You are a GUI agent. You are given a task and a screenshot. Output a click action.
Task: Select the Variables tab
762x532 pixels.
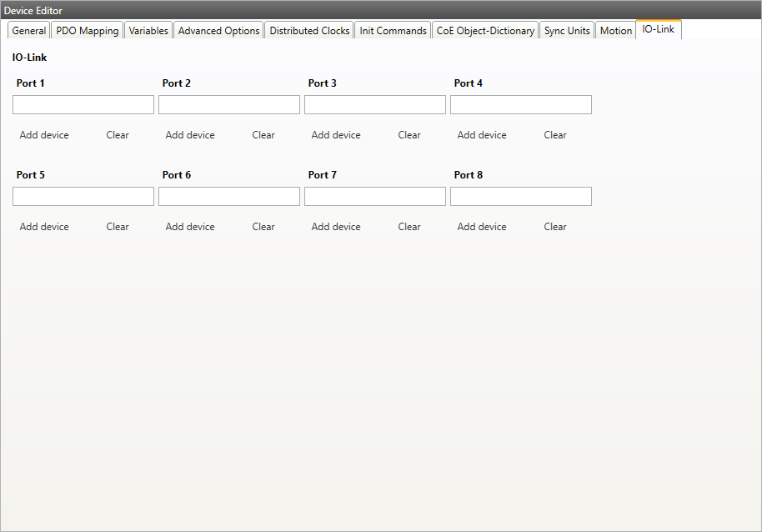[148, 31]
